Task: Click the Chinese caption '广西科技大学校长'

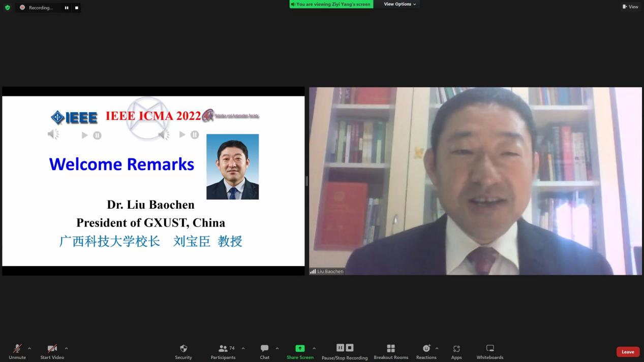Action: point(110,241)
